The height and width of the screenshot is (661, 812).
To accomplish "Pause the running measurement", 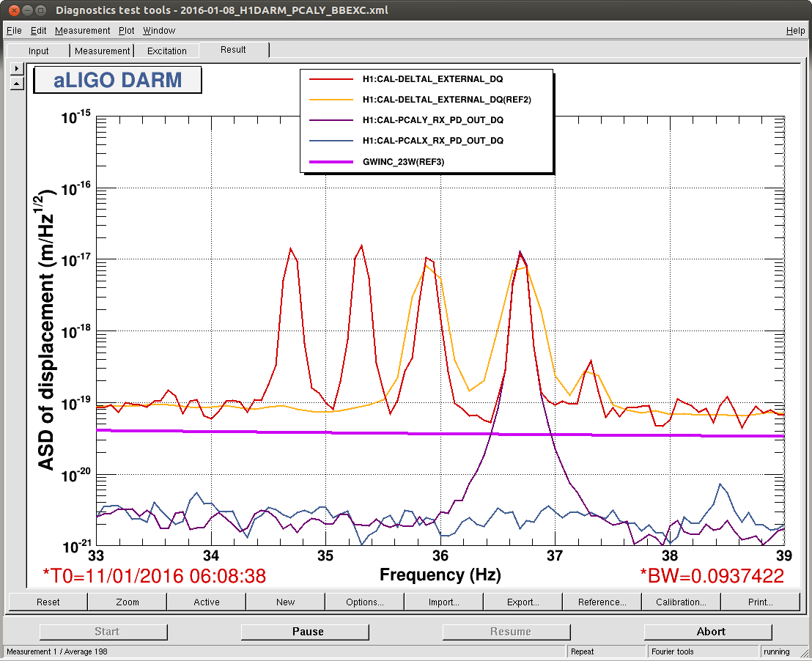I will click(305, 632).
